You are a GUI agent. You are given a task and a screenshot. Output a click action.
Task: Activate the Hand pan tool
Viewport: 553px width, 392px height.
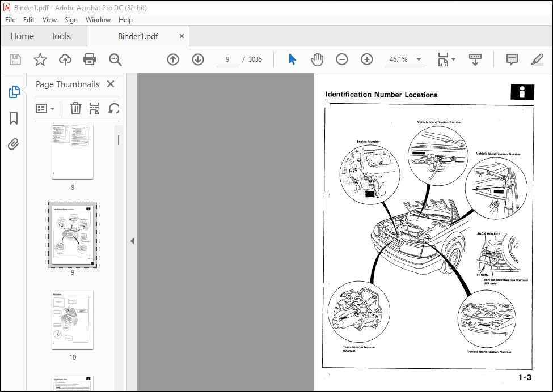coord(317,59)
